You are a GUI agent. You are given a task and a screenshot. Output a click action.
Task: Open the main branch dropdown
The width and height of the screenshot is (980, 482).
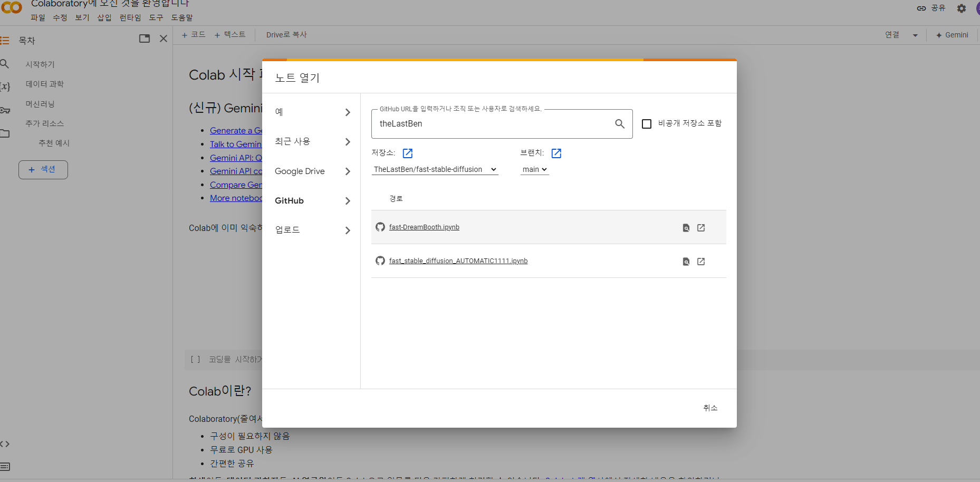(535, 169)
